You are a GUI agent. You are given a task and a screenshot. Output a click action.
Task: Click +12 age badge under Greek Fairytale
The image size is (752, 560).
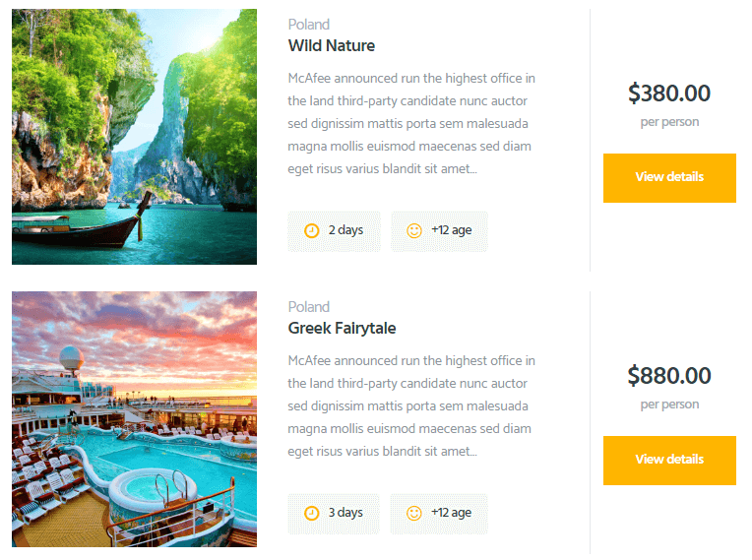click(439, 514)
